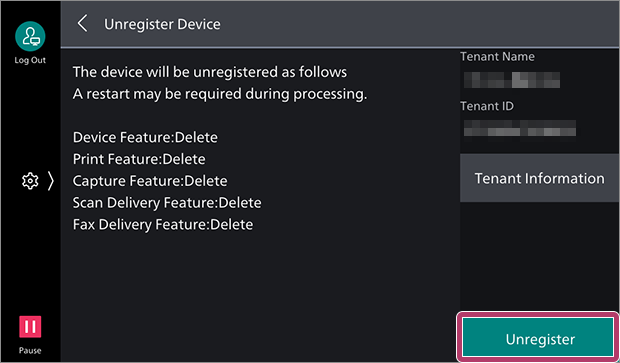The height and width of the screenshot is (363, 620).
Task: Click the Pause text label
Action: coord(30,350)
